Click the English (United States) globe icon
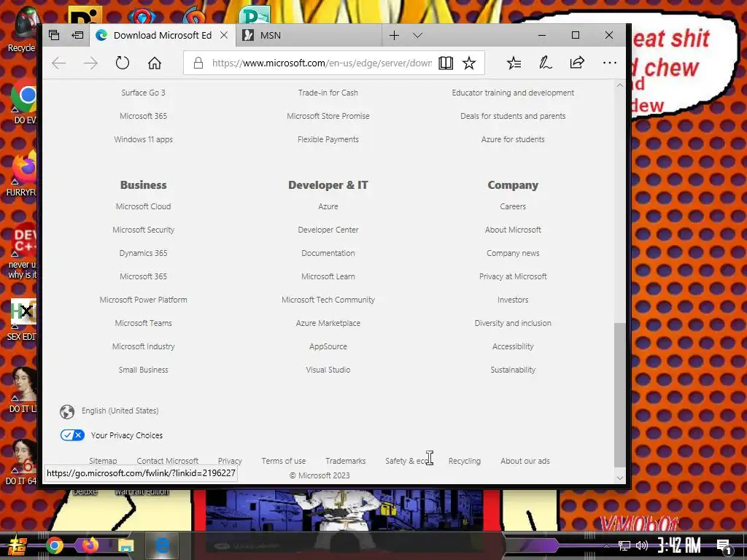This screenshot has height=560, width=747. (x=67, y=411)
